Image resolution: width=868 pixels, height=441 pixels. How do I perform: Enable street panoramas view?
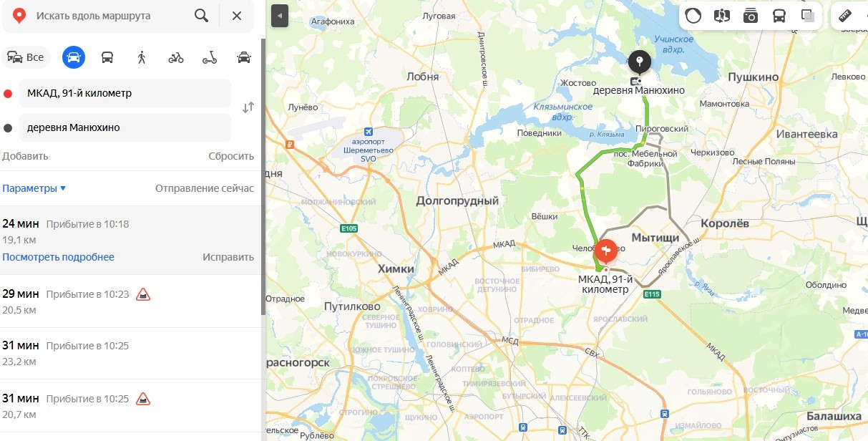pyautogui.click(x=721, y=16)
